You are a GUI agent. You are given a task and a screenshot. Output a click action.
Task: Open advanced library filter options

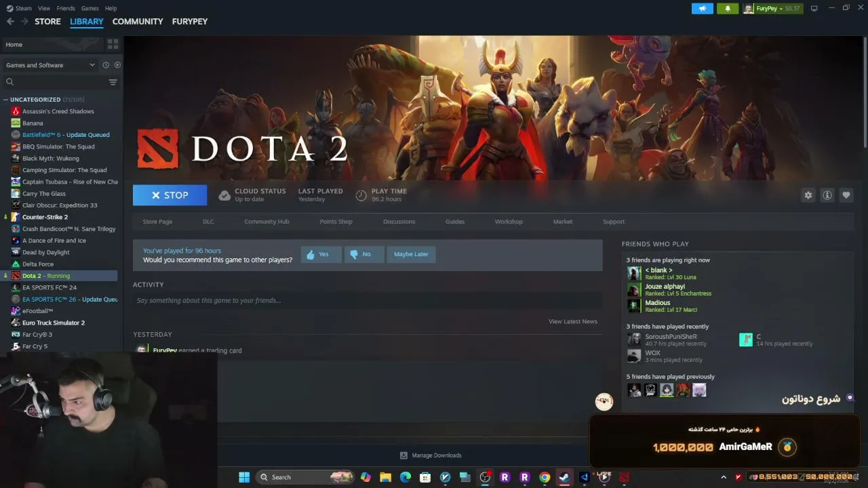(113, 82)
